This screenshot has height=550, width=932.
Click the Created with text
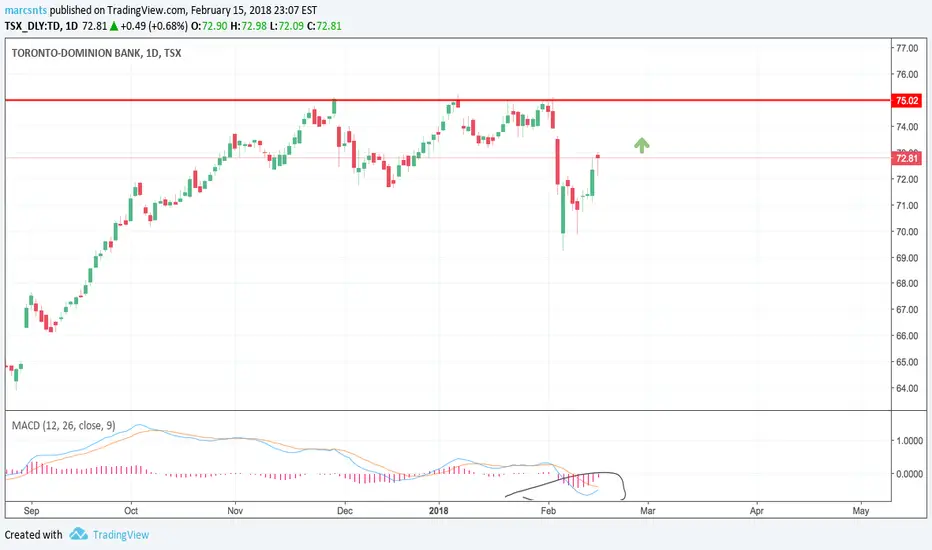[33, 535]
